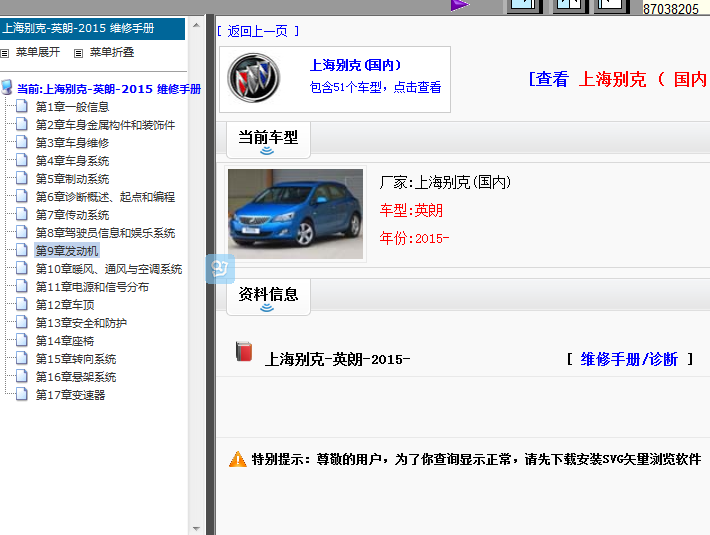This screenshot has height=535, width=710.
Task: Click the 当前:上海别克-英朗-2015 维修手册 root node
Action: pos(109,89)
